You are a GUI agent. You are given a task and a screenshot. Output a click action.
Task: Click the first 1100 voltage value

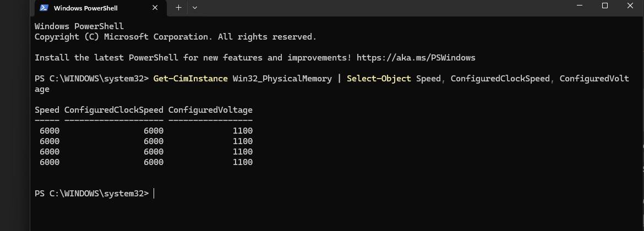pyautogui.click(x=243, y=131)
